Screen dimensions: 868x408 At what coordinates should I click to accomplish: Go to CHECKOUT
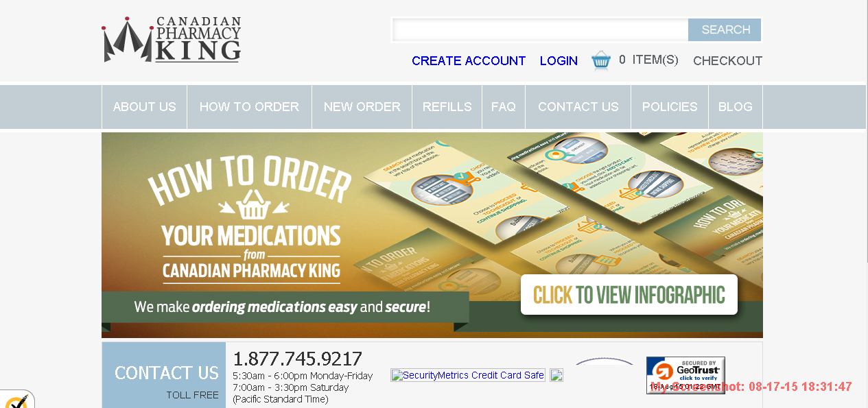727,61
